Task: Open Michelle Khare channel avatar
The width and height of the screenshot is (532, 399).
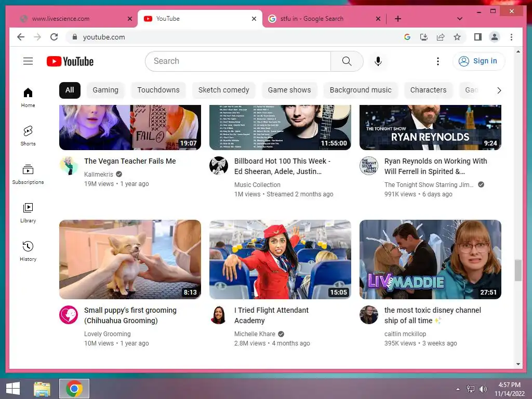Action: (x=219, y=315)
